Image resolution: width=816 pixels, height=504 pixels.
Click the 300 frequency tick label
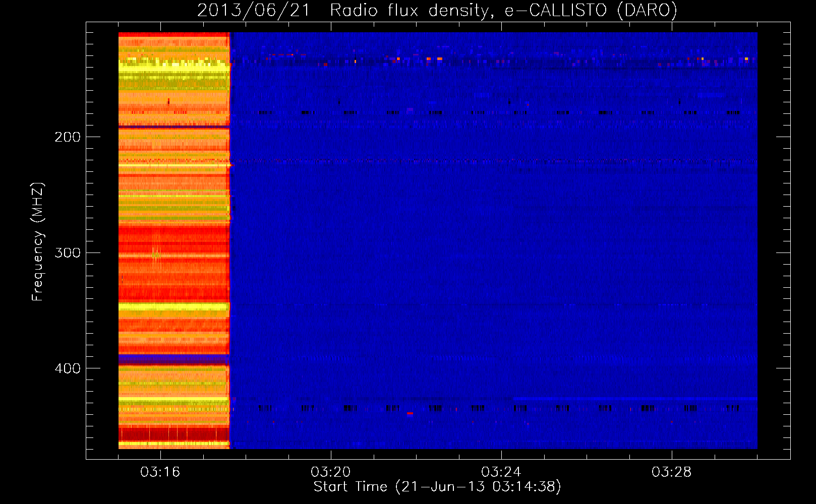[68, 253]
